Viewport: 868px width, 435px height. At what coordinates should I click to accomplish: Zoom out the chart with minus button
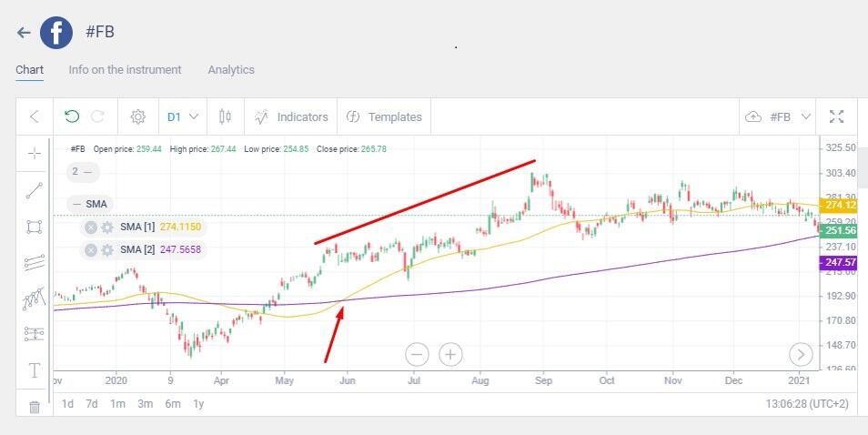coord(417,354)
